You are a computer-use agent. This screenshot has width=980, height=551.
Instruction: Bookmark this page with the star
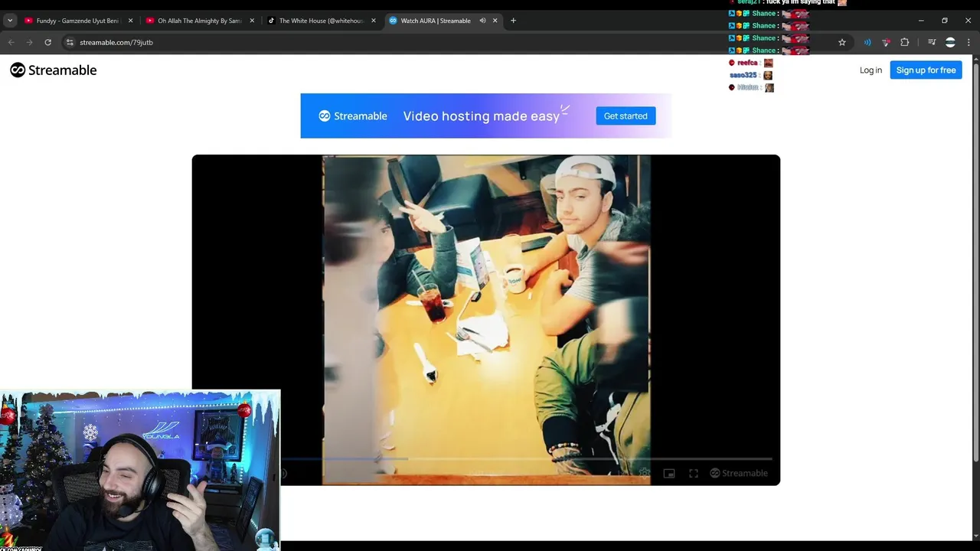click(842, 42)
